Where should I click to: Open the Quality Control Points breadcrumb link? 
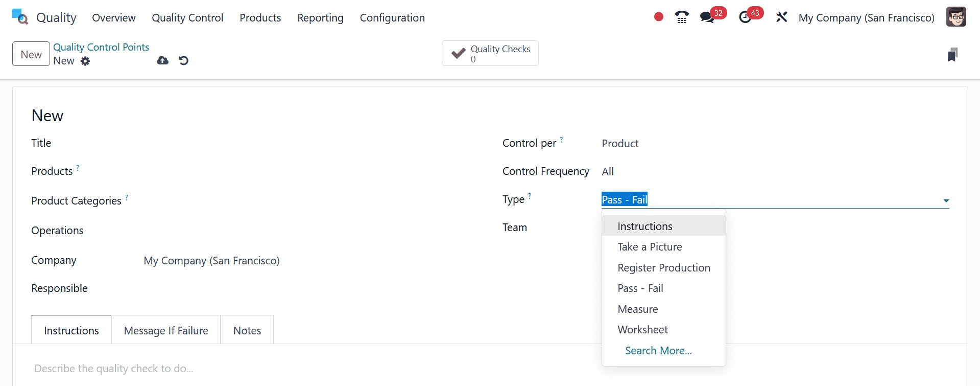pyautogui.click(x=101, y=47)
